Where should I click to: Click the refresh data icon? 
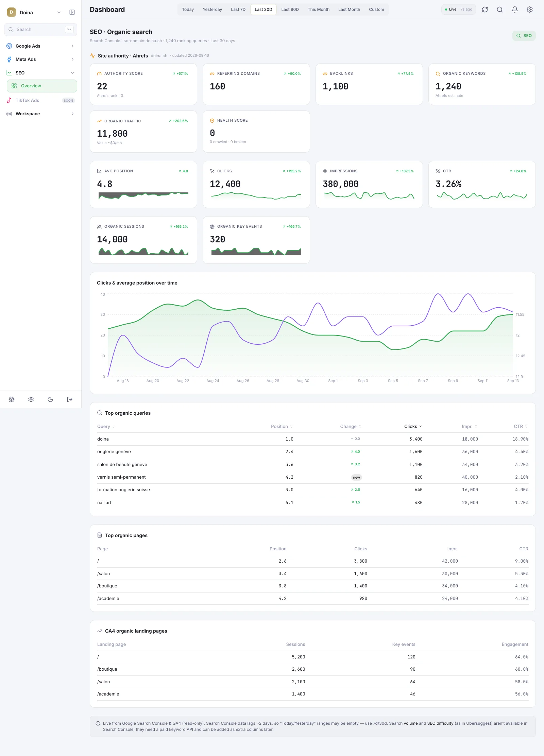[485, 10]
